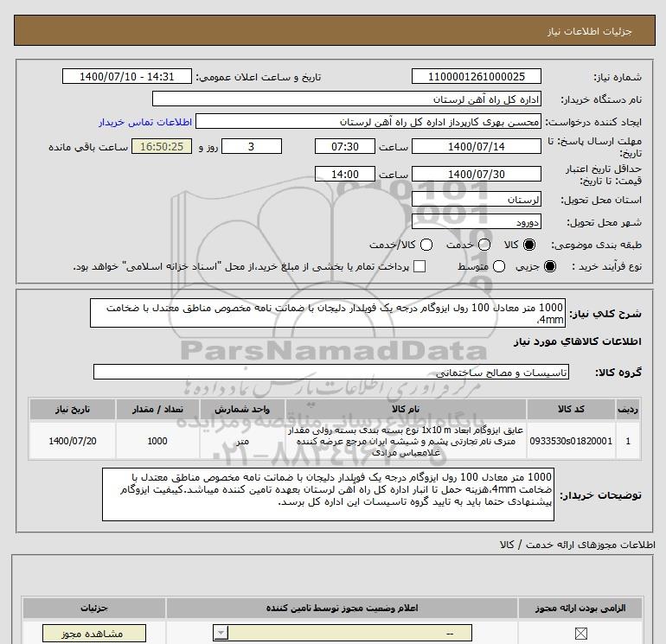Select the 'جزیی' purchase type radio

pos(549,266)
